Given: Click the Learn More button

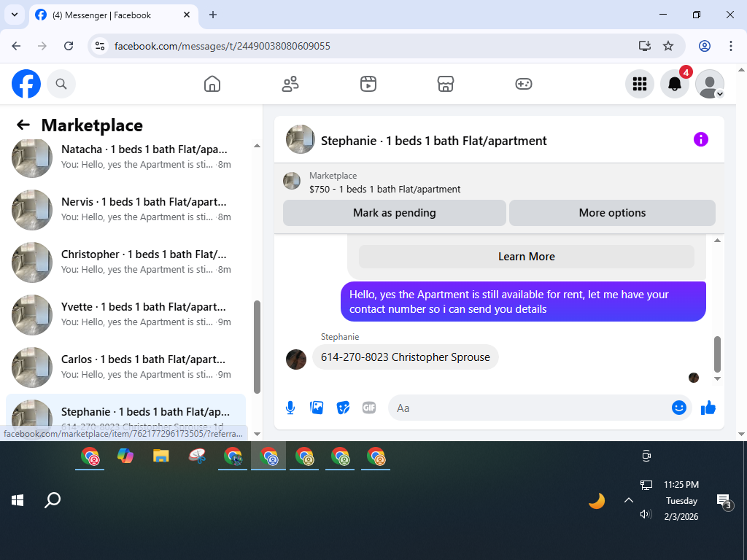Looking at the screenshot, I should point(527,257).
